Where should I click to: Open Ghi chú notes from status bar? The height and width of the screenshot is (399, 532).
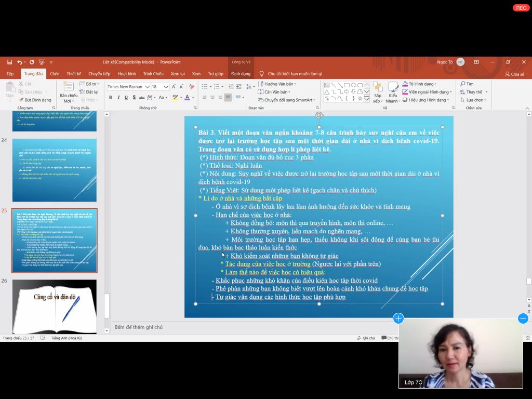(x=366, y=338)
